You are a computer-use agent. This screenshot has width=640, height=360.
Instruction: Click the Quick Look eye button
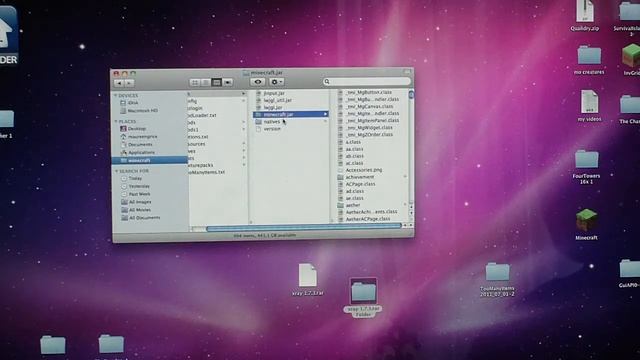coord(258,82)
